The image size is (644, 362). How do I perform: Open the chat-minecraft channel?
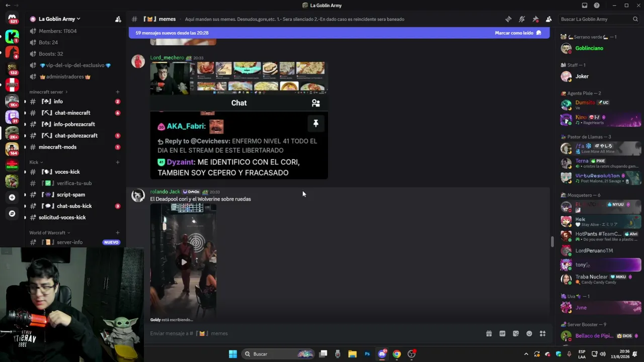(74, 113)
